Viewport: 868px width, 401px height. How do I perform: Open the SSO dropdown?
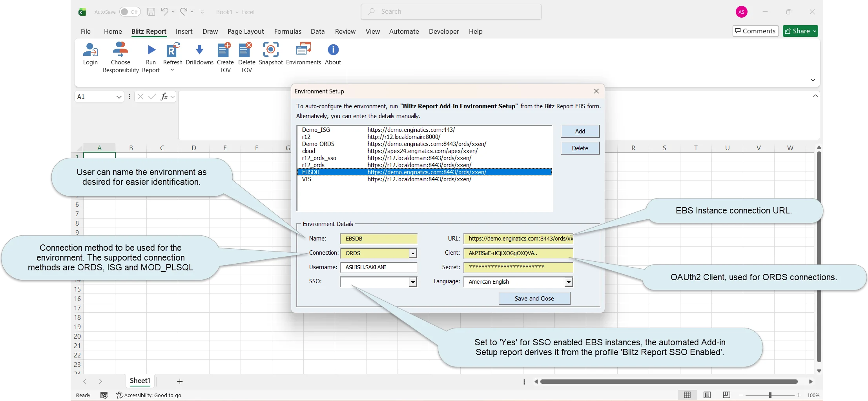click(x=413, y=282)
